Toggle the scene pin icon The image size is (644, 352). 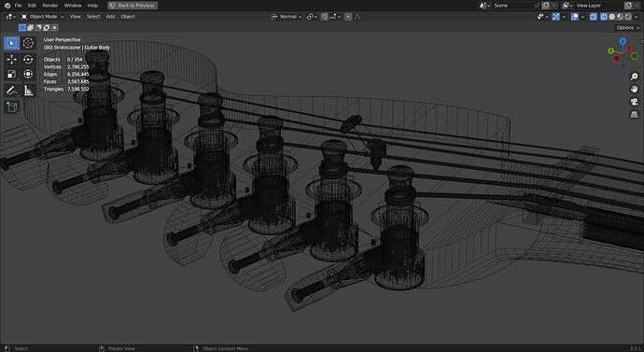click(x=537, y=6)
